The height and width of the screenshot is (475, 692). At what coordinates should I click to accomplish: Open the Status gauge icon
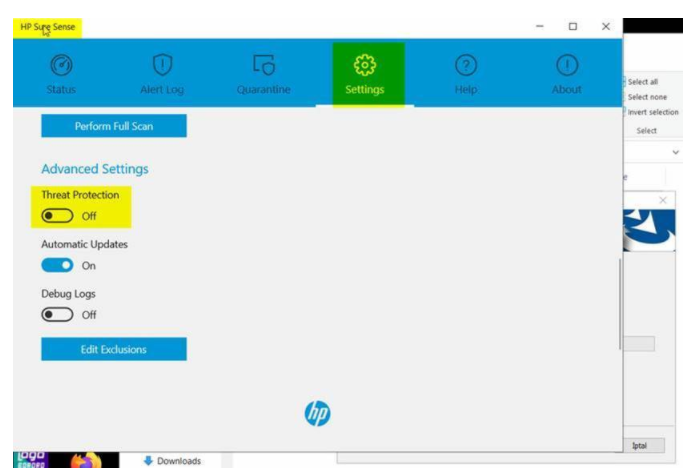(61, 65)
